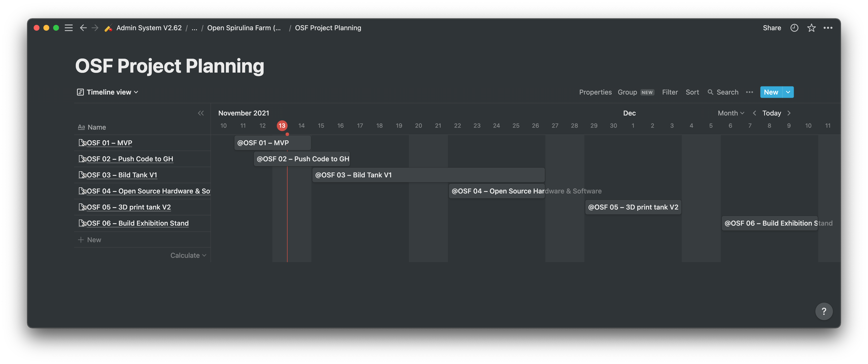
Task: Jump to Today in timeline
Action: pos(771,113)
